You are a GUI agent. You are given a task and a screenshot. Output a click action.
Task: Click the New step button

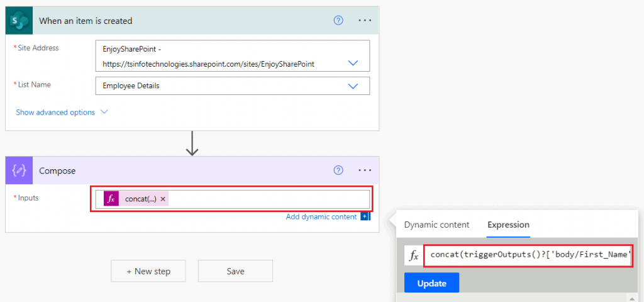tap(148, 271)
